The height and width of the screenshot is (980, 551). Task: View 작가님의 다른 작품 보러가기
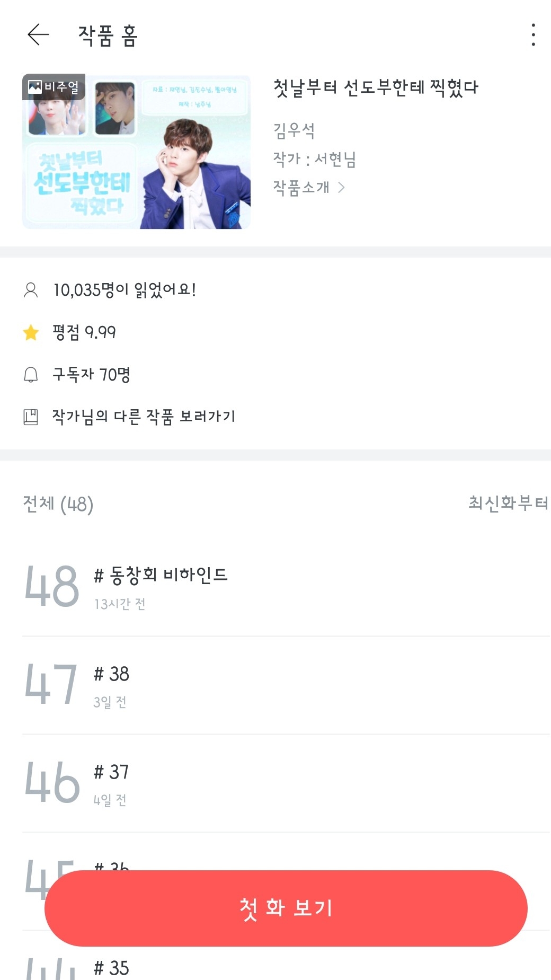click(143, 417)
